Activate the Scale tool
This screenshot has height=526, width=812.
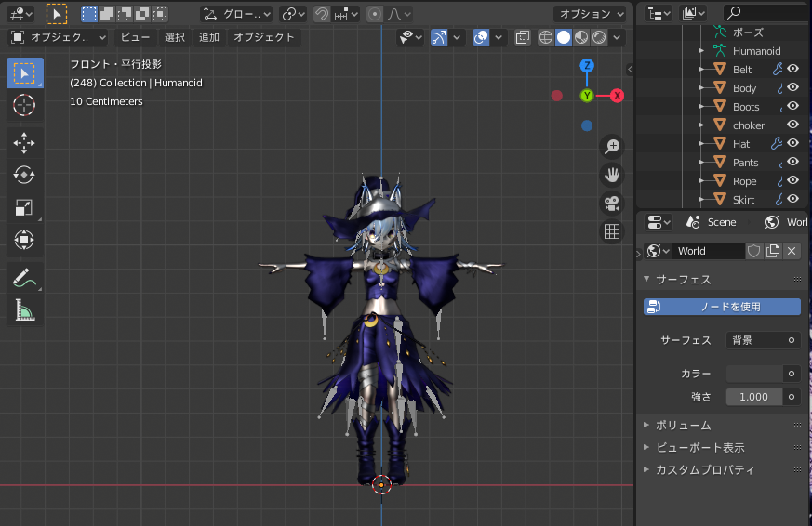coord(24,208)
